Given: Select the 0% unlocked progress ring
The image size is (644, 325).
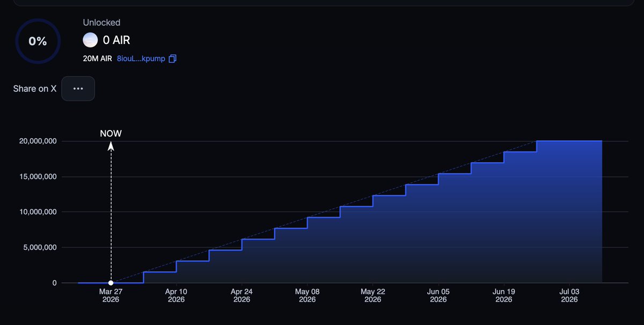Looking at the screenshot, I should coord(38,41).
